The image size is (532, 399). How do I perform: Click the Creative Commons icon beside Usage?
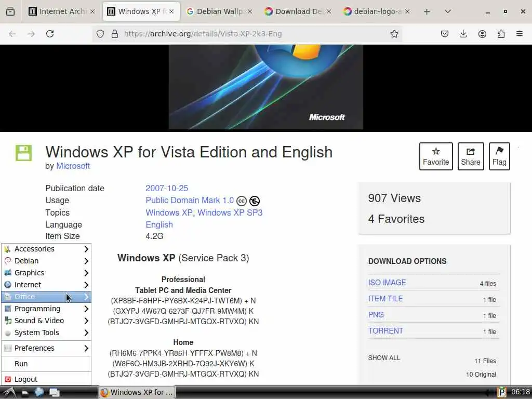click(241, 201)
